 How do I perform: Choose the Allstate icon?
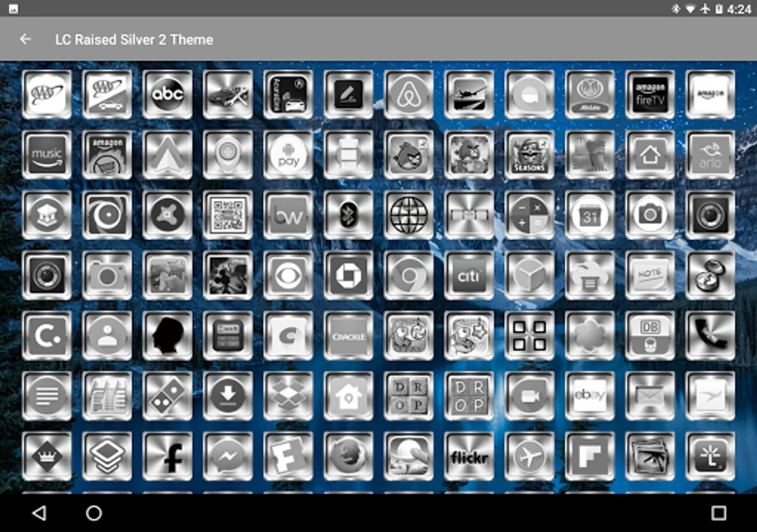click(590, 95)
